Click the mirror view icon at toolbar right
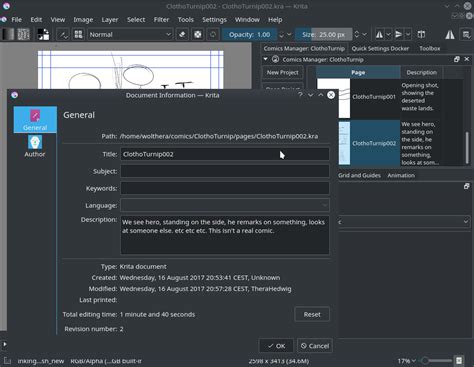 click(x=450, y=34)
